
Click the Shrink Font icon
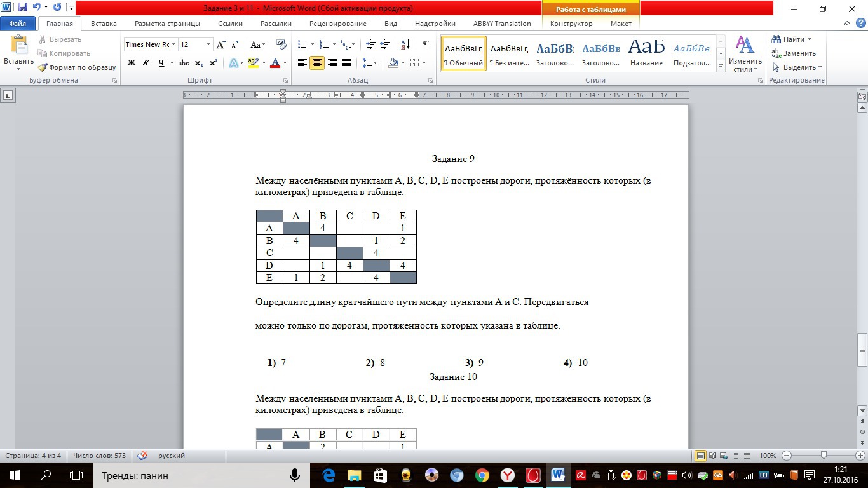click(x=234, y=44)
